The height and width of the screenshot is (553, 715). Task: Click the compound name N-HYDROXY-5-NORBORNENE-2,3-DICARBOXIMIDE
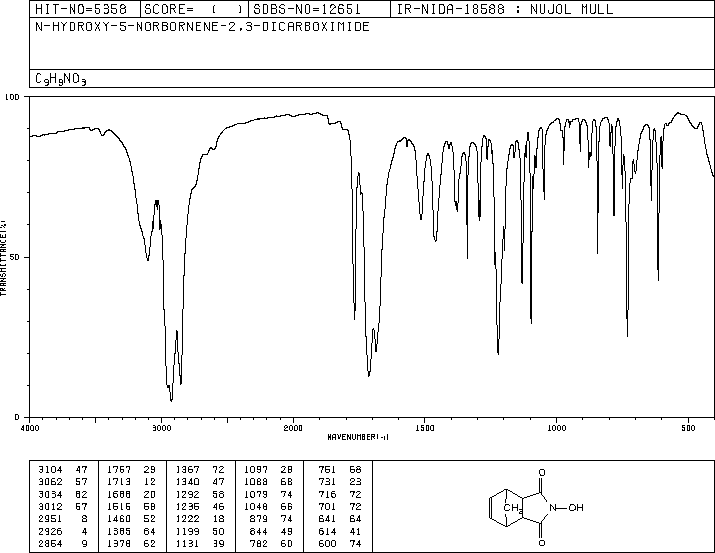pyautogui.click(x=202, y=27)
